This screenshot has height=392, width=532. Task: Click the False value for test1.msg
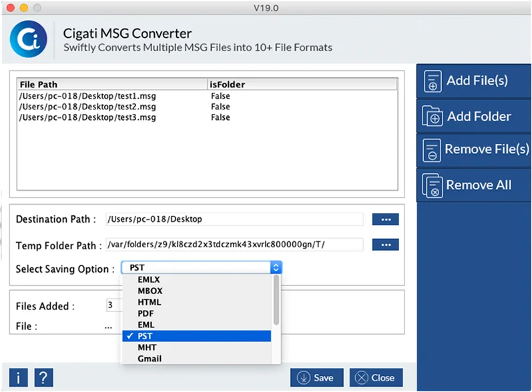click(x=220, y=96)
